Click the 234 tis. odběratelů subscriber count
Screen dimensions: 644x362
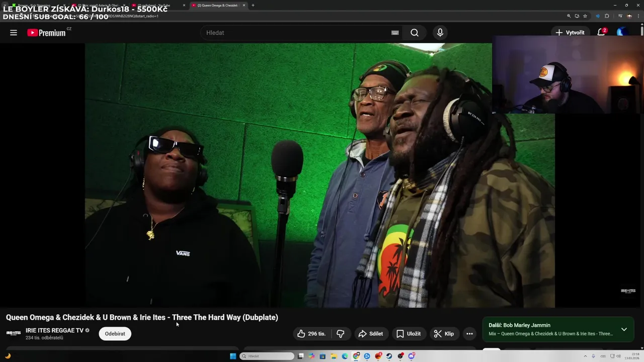click(44, 338)
